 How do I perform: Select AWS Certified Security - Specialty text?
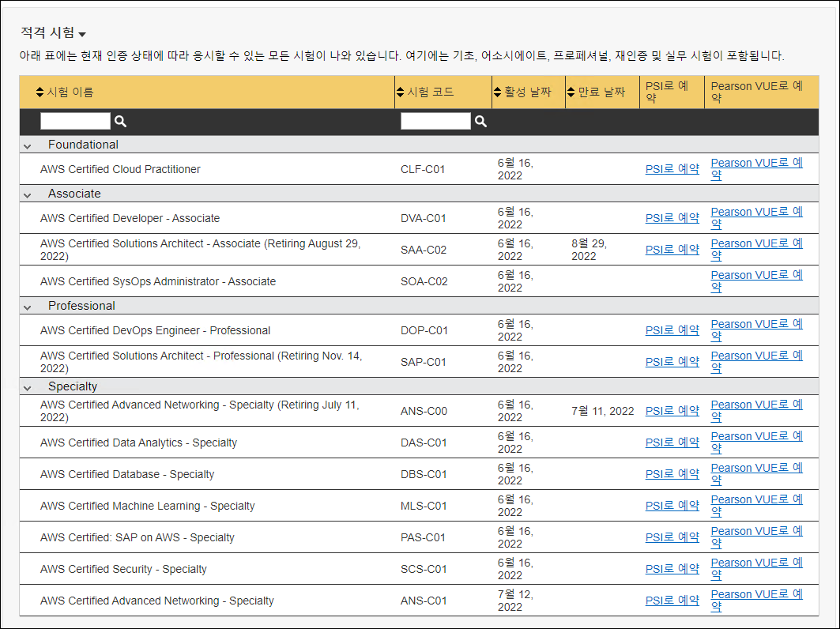coord(123,569)
